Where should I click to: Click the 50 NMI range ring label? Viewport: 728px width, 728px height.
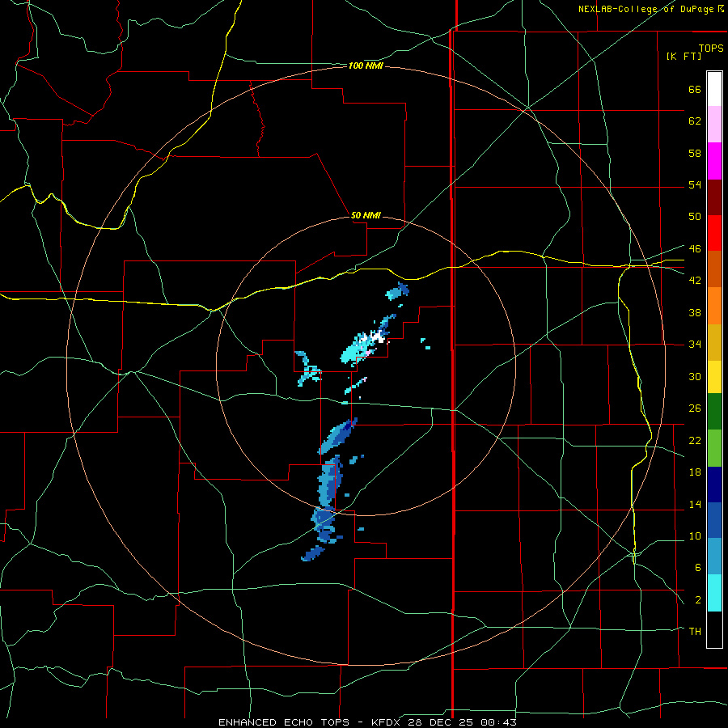366,215
